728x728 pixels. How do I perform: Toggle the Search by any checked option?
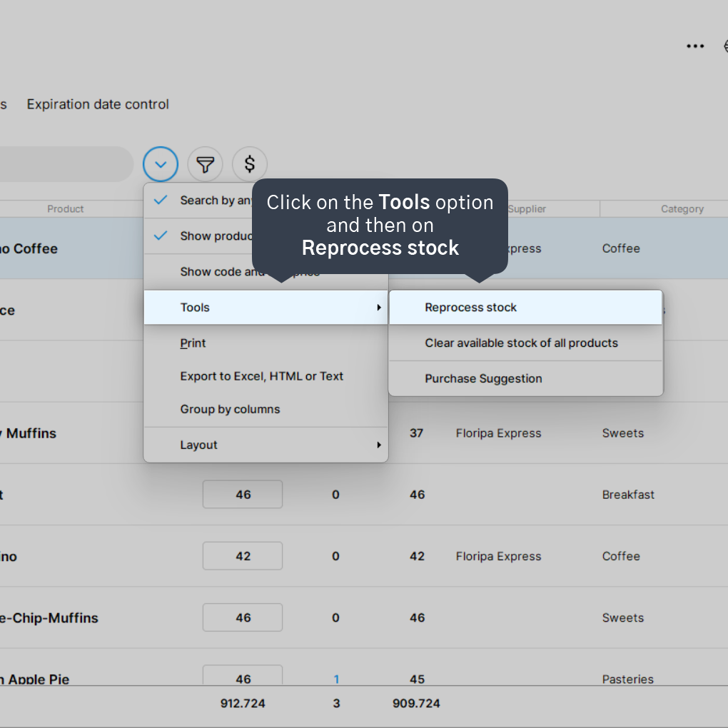tap(198, 200)
